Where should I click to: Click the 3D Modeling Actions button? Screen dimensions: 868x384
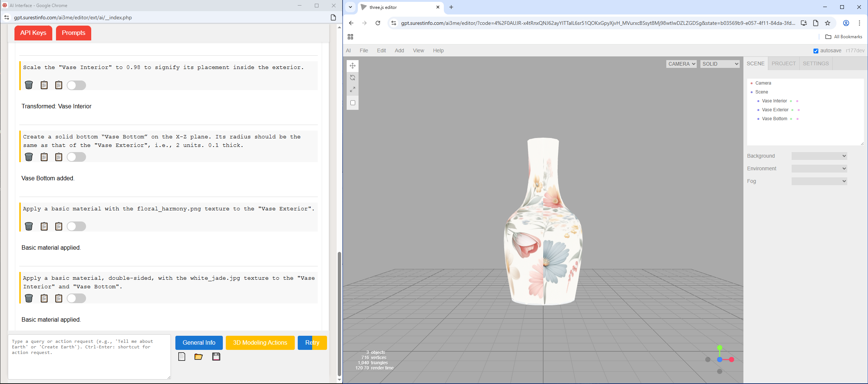(260, 343)
